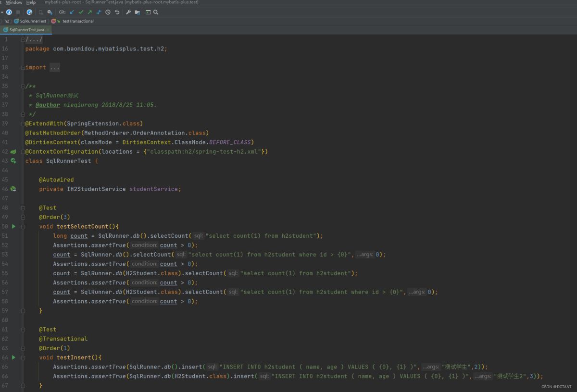Image resolution: width=577 pixels, height=392 pixels.
Task: Collapse the testSelectCount method body
Action: pyautogui.click(x=23, y=226)
